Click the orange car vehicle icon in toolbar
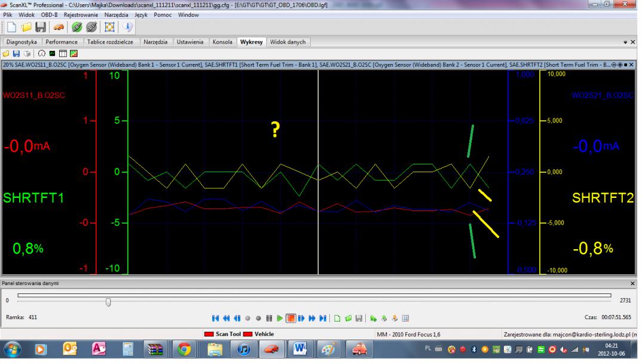Viewport: 642px width, 364px height. 58,27
